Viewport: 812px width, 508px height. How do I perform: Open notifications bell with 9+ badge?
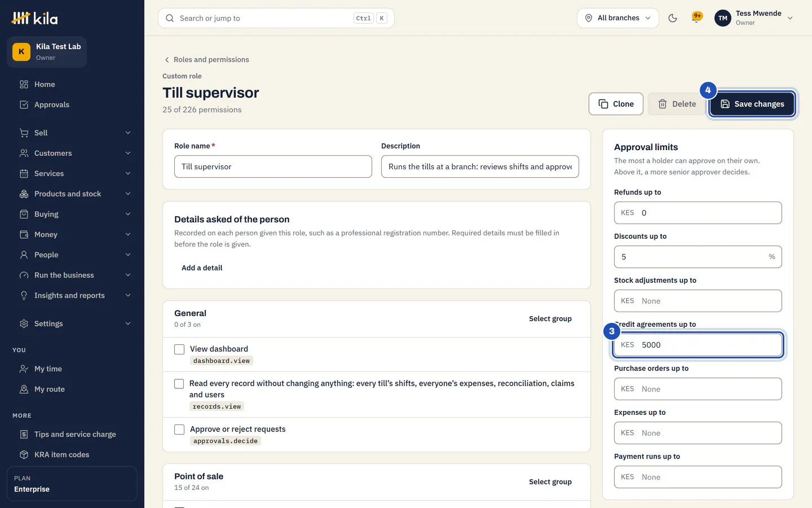[x=697, y=18]
